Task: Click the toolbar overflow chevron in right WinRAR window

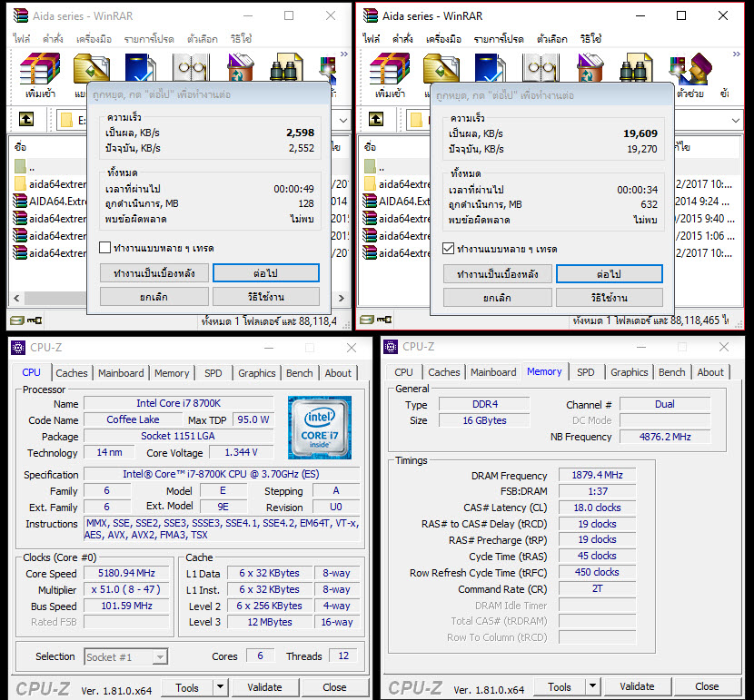Action: click(736, 54)
